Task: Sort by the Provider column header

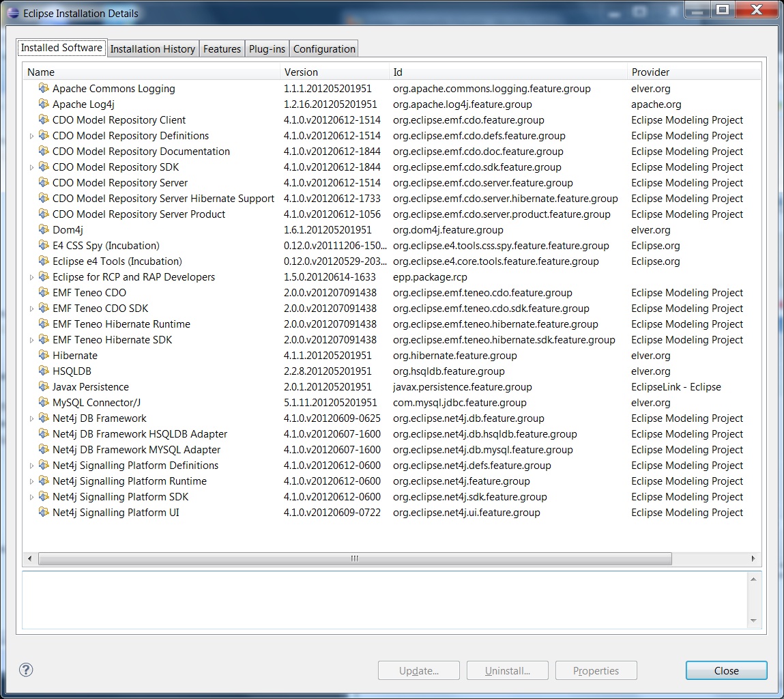Action: tap(694, 72)
